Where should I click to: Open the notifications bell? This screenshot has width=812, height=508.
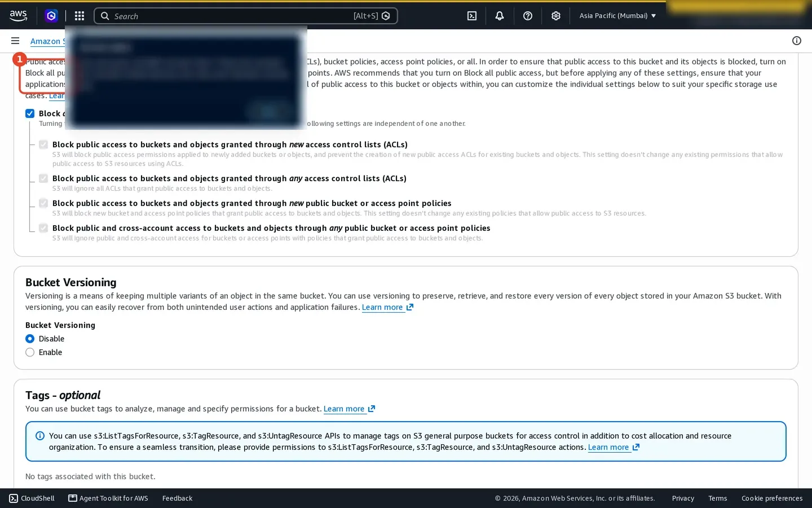coord(500,16)
